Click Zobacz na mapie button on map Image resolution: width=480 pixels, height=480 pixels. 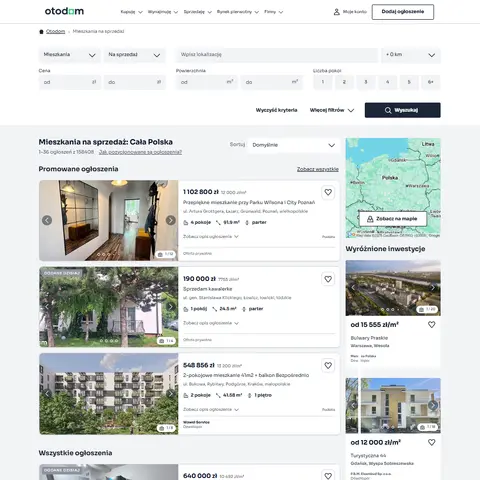393,219
